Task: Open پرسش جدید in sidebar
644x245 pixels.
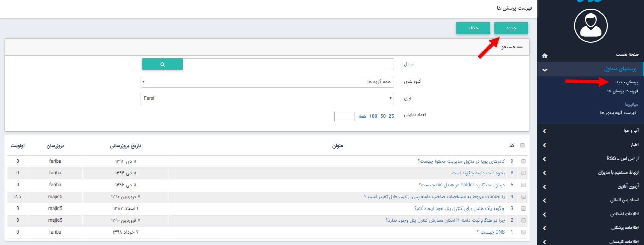Action: point(626,82)
